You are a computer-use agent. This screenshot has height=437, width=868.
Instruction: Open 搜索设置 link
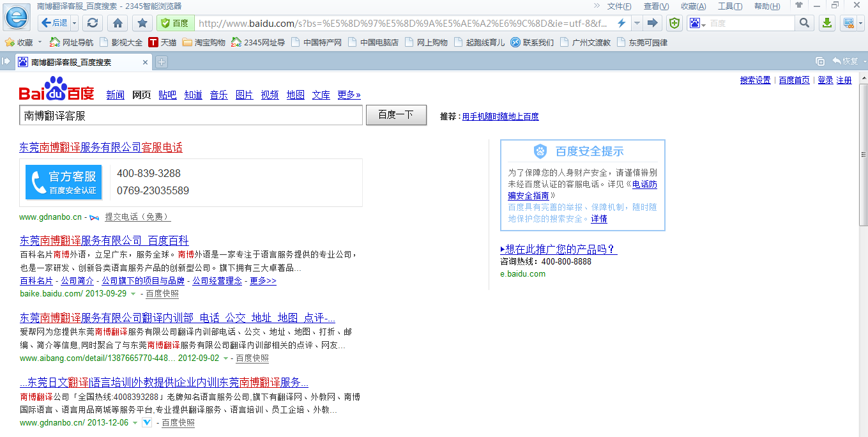click(756, 80)
